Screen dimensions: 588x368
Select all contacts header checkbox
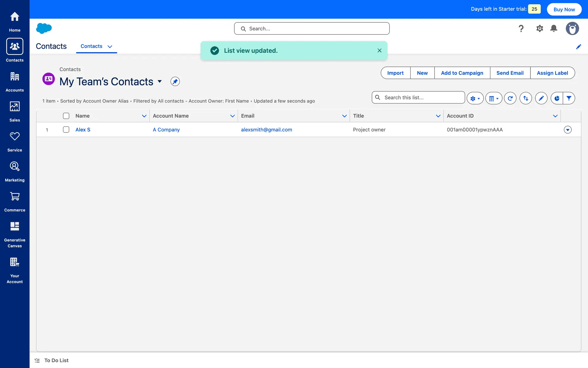[66, 116]
